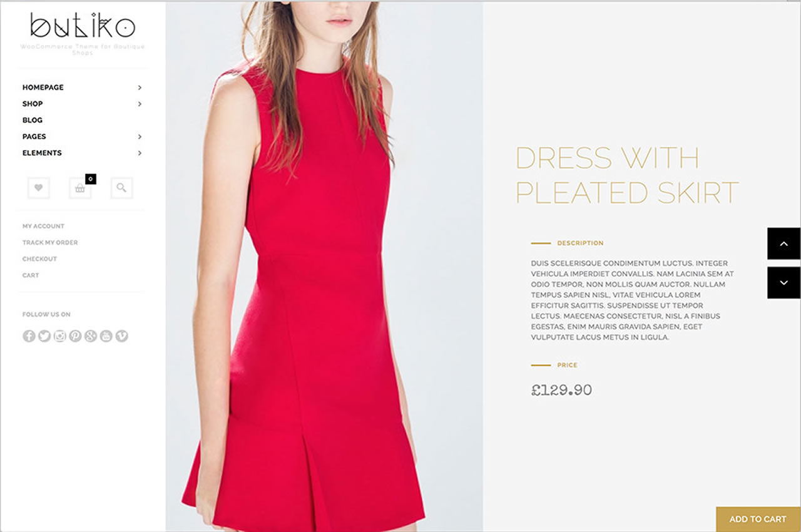801x532 pixels.
Task: Select the Pages menu item
Action: 34,136
